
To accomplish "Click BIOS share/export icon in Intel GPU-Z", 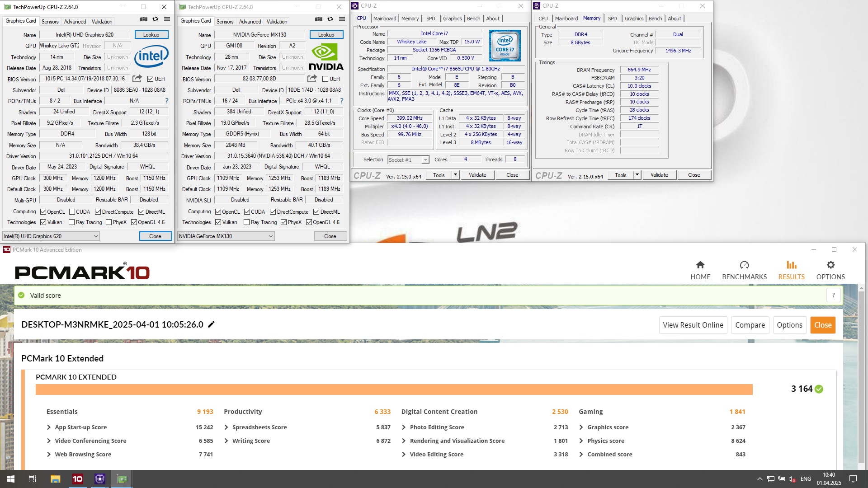I will coord(137,79).
